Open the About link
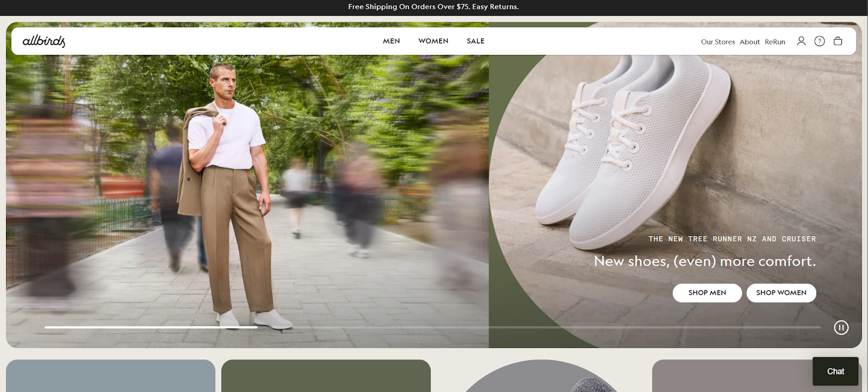Viewport: 868px width, 392px height. [x=750, y=42]
